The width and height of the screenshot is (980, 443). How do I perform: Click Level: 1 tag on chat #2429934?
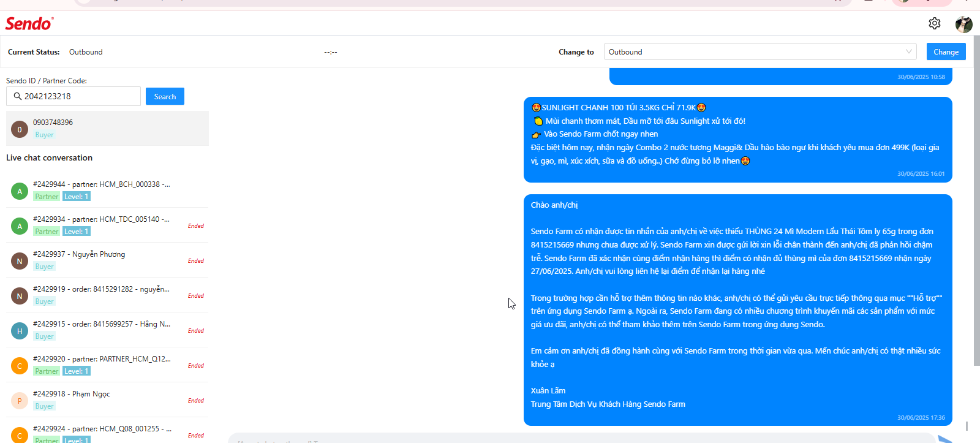(77, 232)
